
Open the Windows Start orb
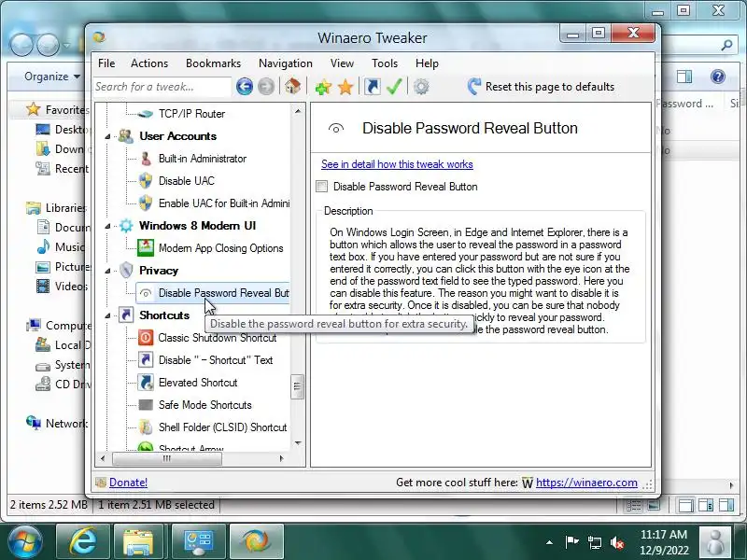[24, 542]
